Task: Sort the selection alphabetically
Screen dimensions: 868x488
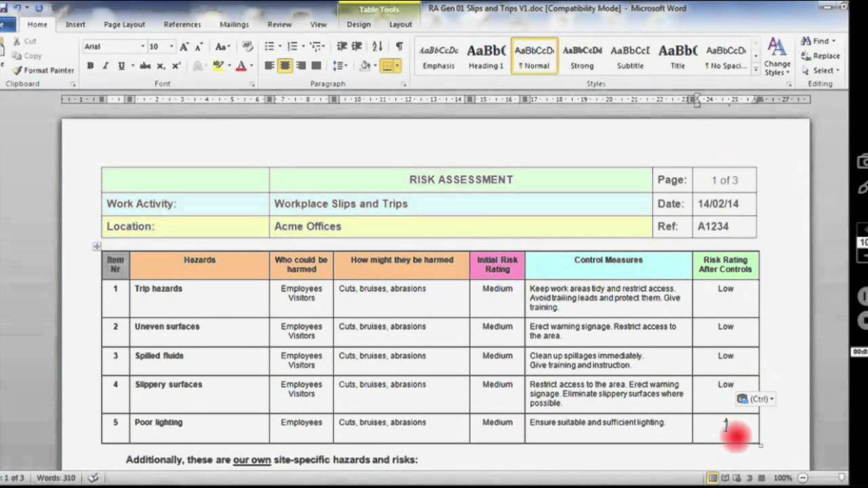Action: 377,46
